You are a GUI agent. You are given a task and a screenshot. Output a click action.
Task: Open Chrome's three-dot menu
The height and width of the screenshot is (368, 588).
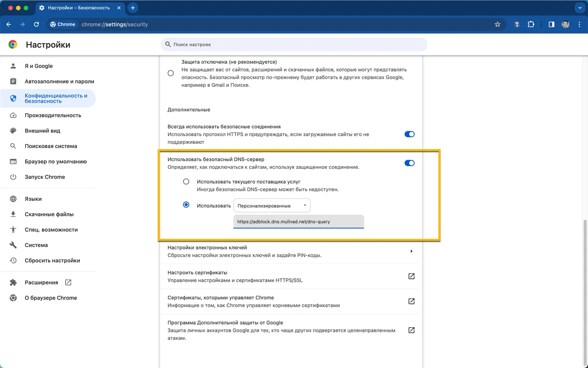coord(579,24)
